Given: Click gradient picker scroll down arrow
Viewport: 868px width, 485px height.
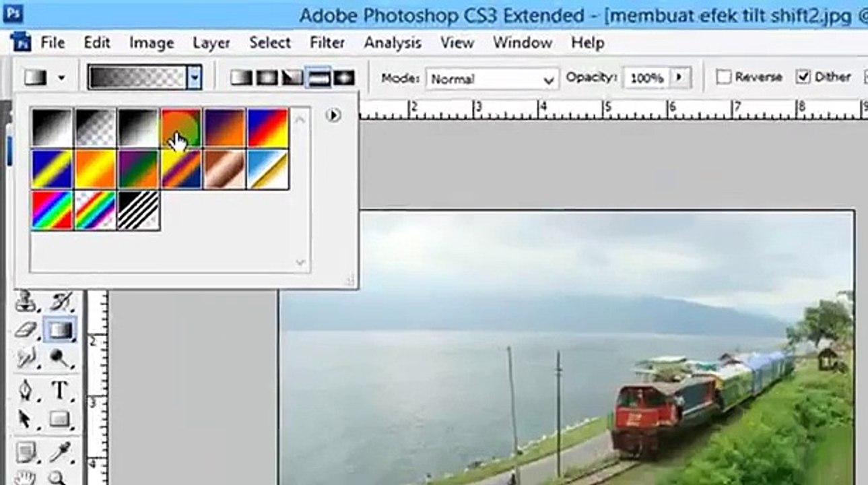Looking at the screenshot, I should (x=300, y=262).
